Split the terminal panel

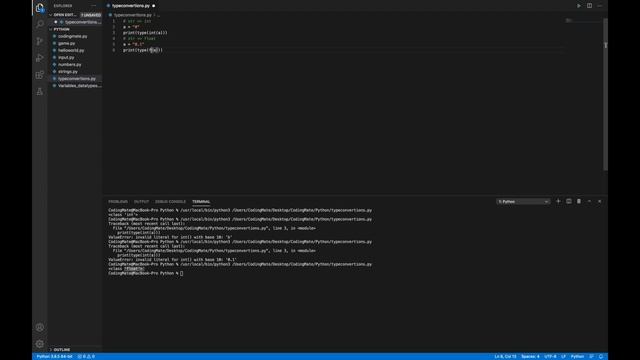click(569, 201)
